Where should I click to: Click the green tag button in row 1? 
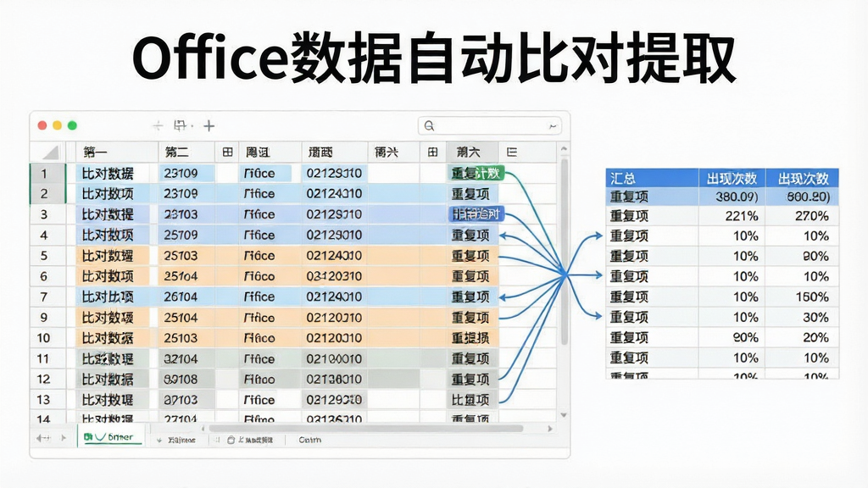[476, 173]
